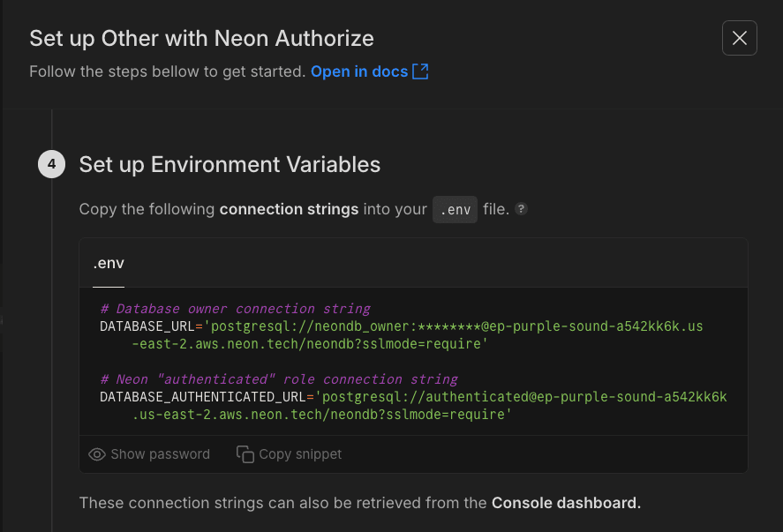
Task: Expand the help tooltip about .env files
Action: pyautogui.click(x=521, y=208)
